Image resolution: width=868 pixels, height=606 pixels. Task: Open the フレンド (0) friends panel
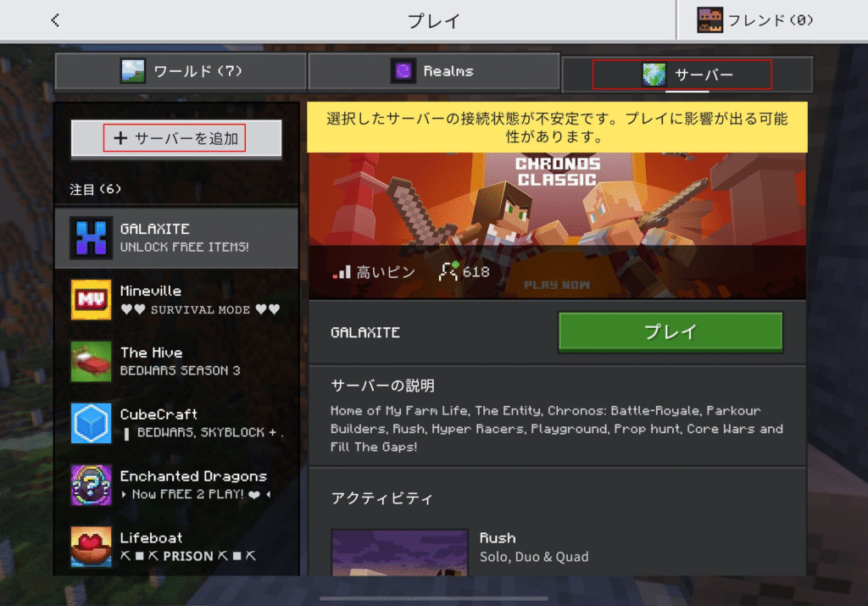tap(771, 20)
